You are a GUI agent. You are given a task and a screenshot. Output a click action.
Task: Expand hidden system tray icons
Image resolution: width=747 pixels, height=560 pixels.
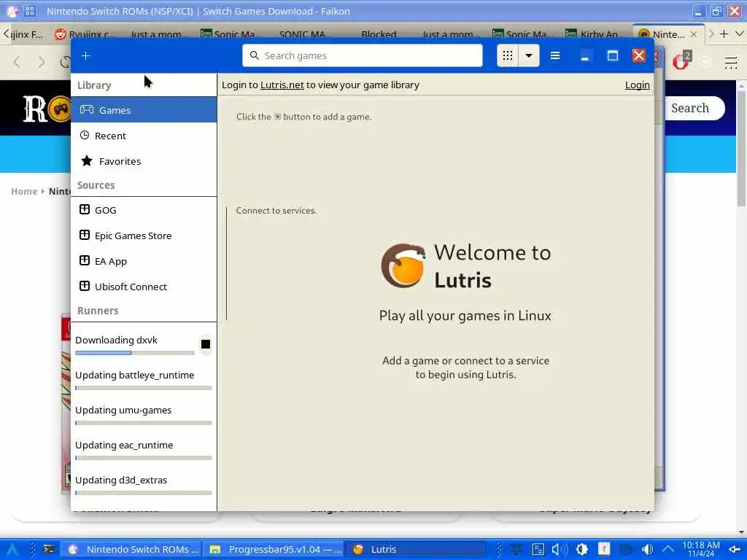coord(668,550)
